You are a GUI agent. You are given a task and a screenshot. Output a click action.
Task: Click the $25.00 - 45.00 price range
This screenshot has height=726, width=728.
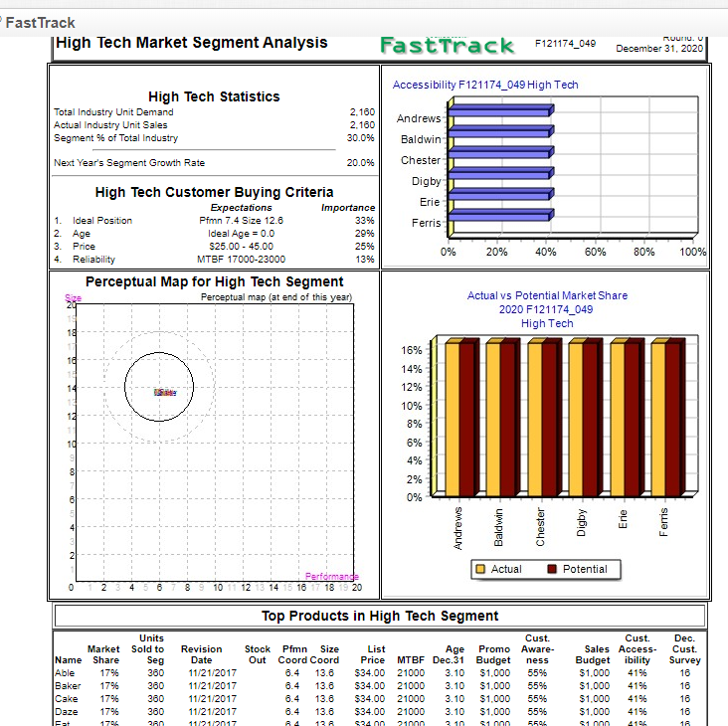241,247
